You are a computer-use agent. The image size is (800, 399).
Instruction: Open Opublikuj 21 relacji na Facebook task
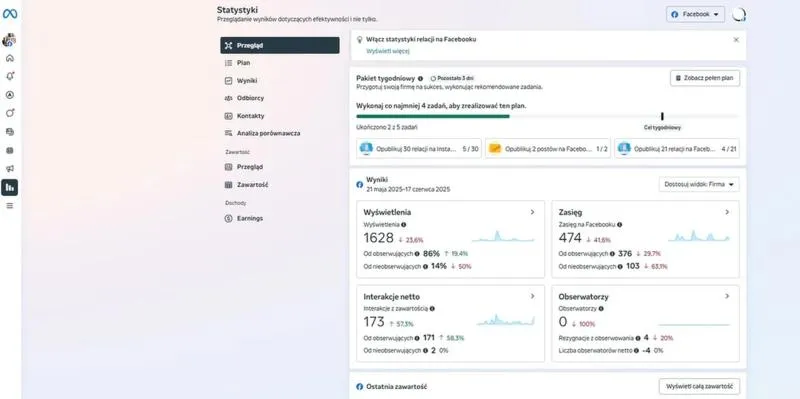[677, 148]
